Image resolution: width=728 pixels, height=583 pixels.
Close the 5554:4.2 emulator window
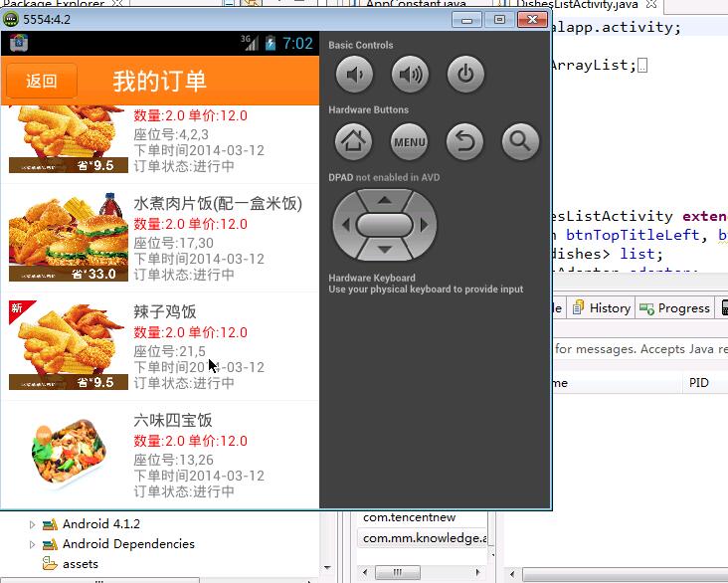(x=532, y=20)
